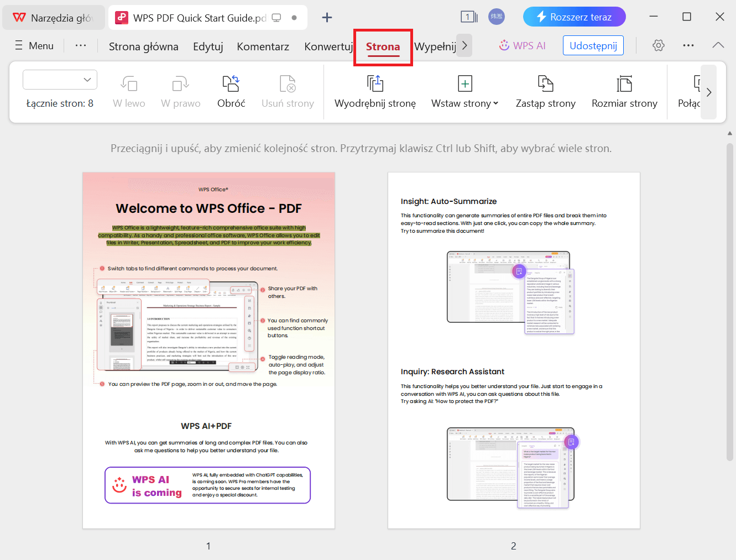Viewport: 736px width, 560px height.
Task: Click Wyodrębnij stronę extract icon
Action: point(375,84)
